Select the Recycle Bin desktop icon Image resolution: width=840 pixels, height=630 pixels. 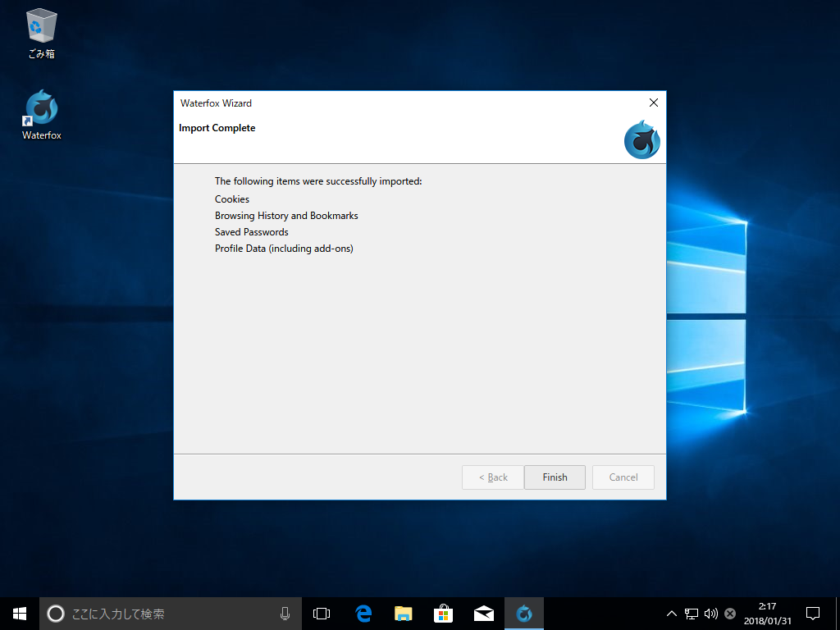pos(42,34)
